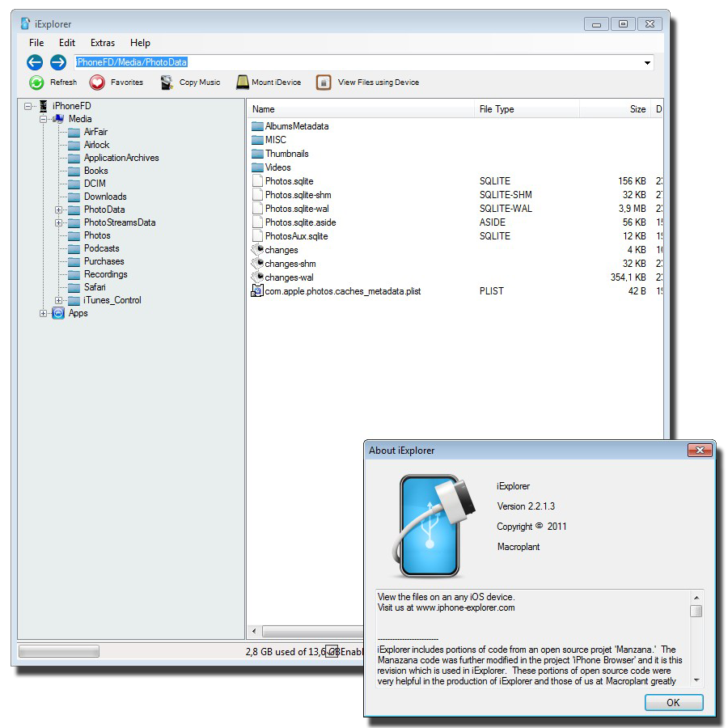The width and height of the screenshot is (728, 728).
Task: Select the Apps icon in the tree
Action: tap(58, 313)
